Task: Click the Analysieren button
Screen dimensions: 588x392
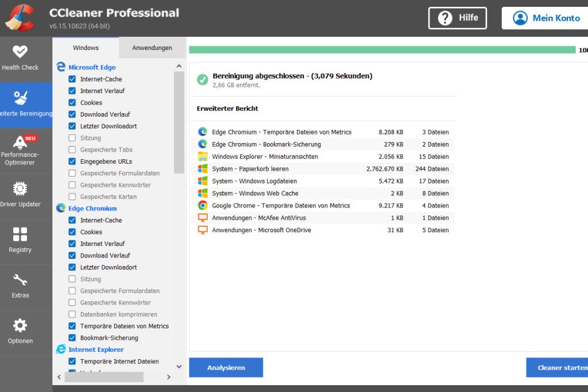Action: pyautogui.click(x=226, y=368)
